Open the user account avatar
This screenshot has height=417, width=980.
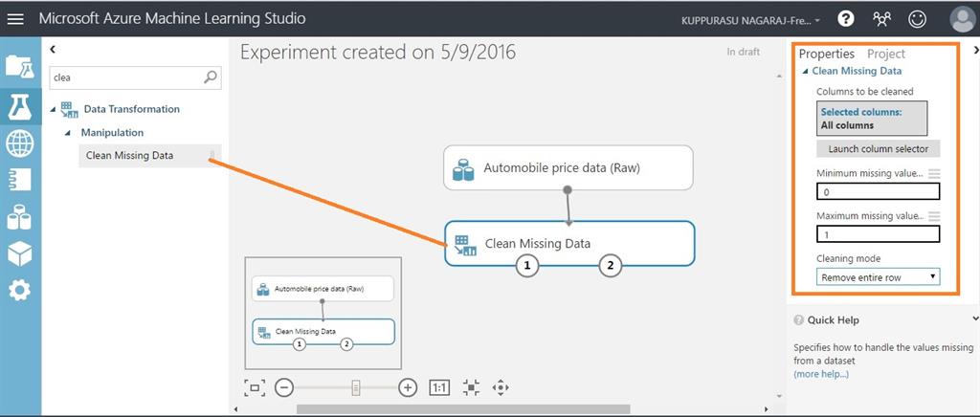pyautogui.click(x=962, y=19)
